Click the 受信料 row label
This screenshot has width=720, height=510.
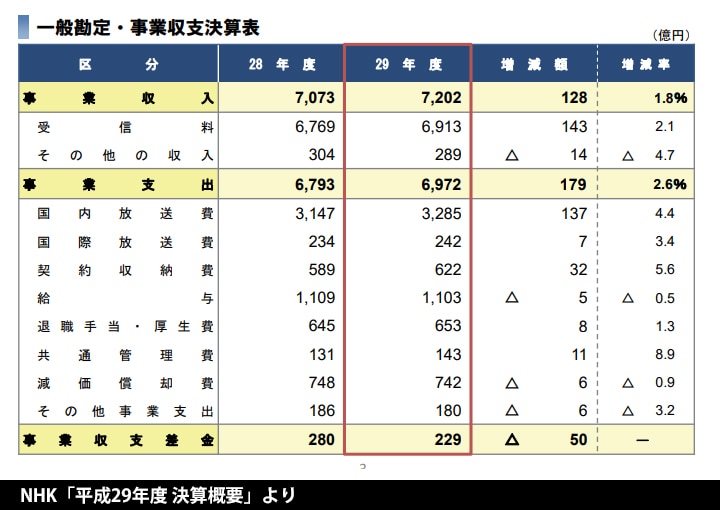[125, 127]
